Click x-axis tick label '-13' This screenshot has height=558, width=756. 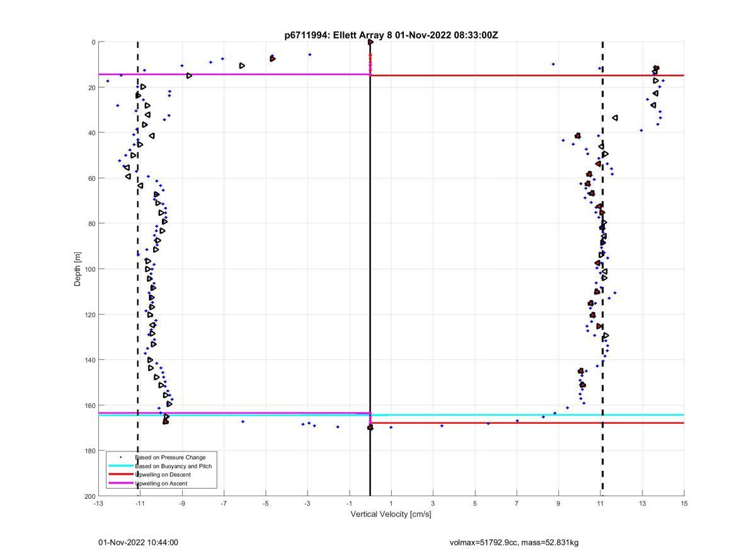[x=98, y=503]
